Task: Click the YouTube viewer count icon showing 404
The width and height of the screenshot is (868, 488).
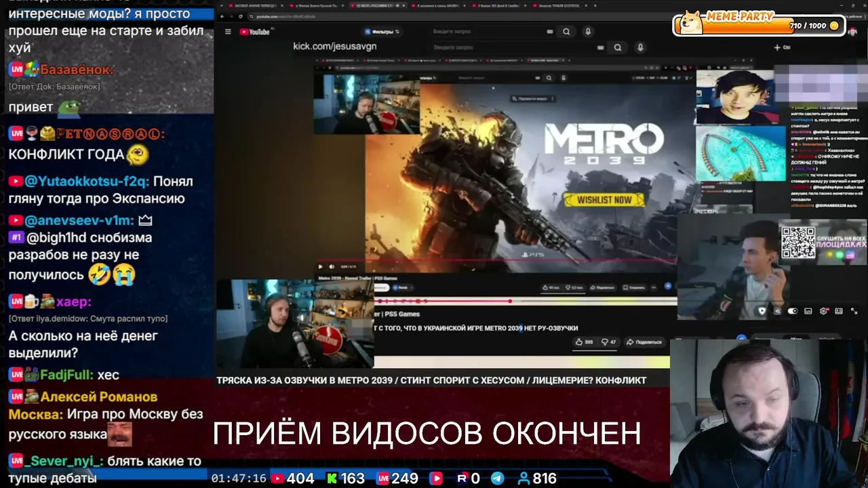Action: coord(278,479)
